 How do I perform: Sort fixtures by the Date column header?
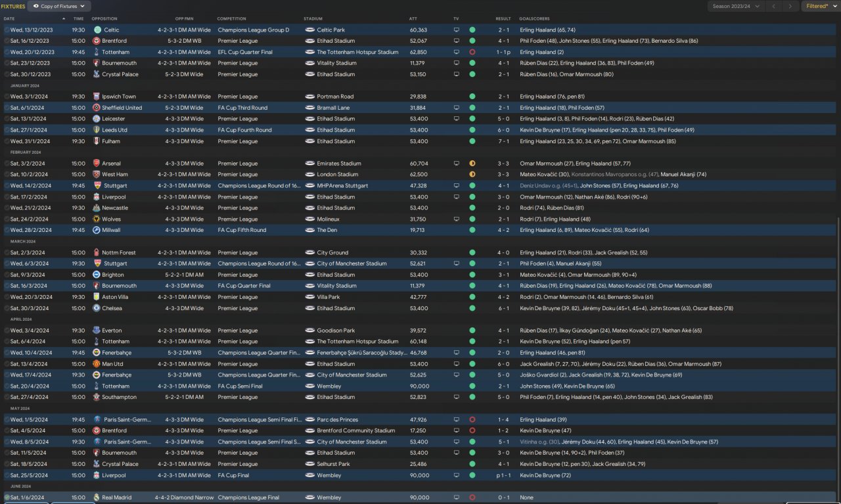[9, 18]
